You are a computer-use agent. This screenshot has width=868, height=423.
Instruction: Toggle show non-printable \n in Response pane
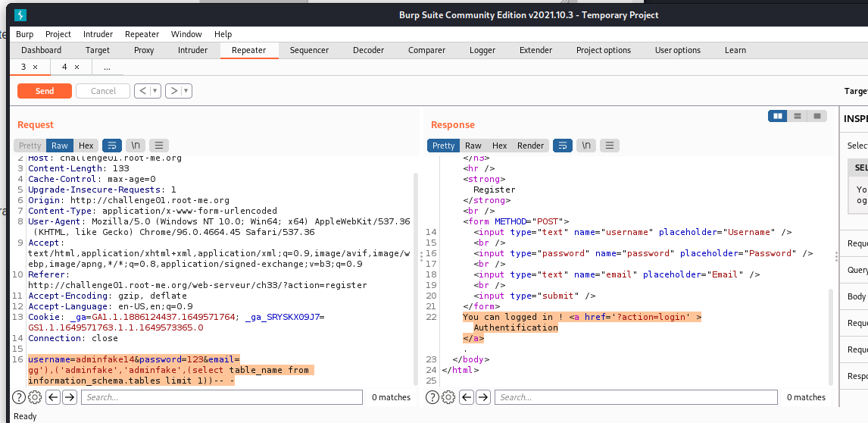pyautogui.click(x=586, y=146)
